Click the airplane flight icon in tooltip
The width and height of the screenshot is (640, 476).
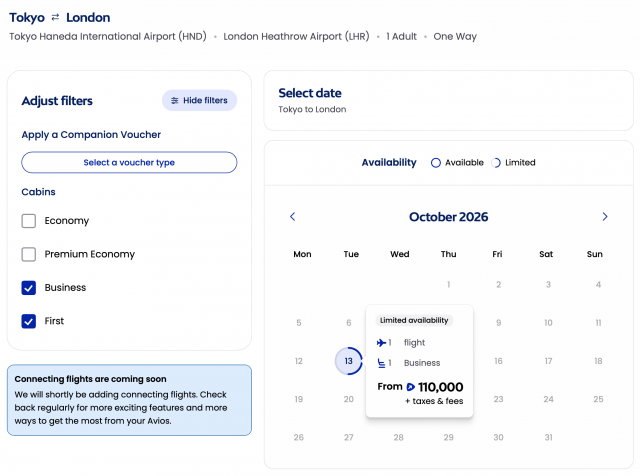[x=381, y=343]
